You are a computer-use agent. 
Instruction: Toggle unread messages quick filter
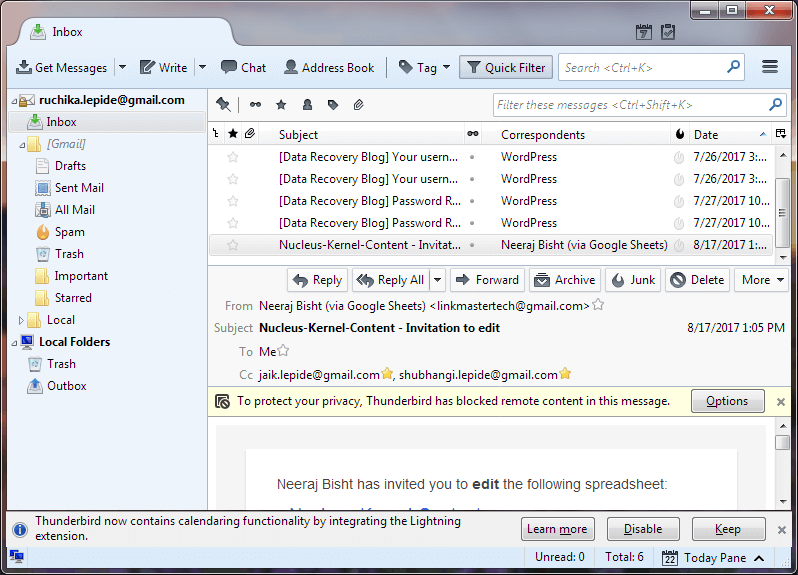[x=255, y=105]
